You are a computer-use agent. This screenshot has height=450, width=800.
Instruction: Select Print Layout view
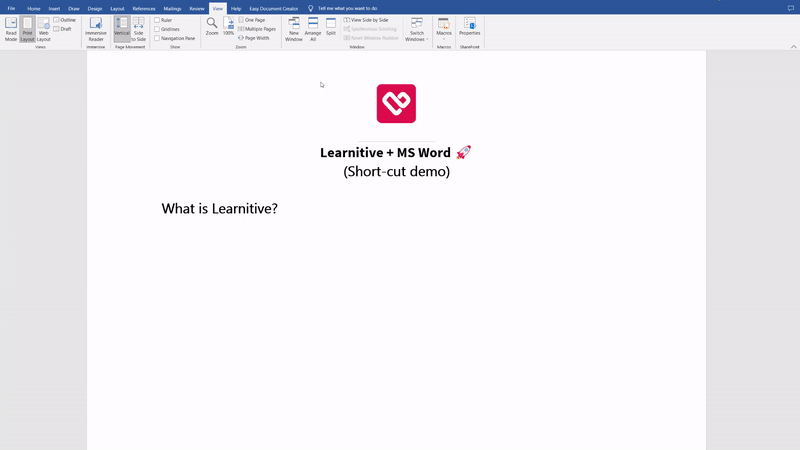(27, 29)
